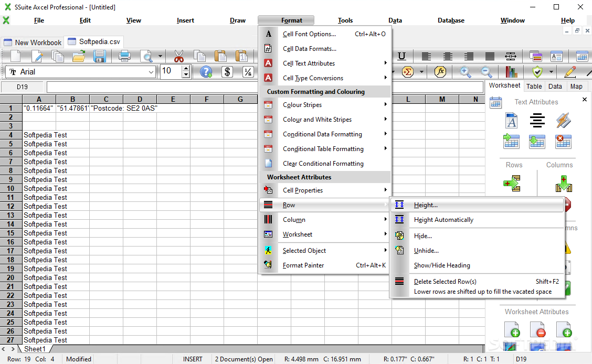Screen dimensions: 592x364
Task: Switch to New Workbook tab
Action: (x=33, y=42)
